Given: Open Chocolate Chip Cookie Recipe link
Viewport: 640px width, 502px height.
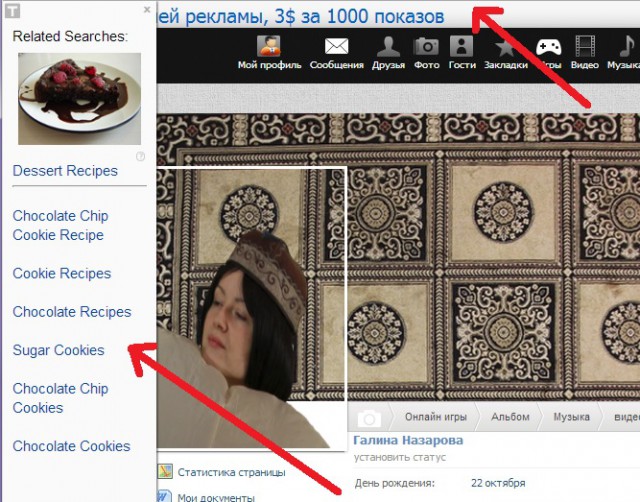Looking at the screenshot, I should click(x=60, y=225).
